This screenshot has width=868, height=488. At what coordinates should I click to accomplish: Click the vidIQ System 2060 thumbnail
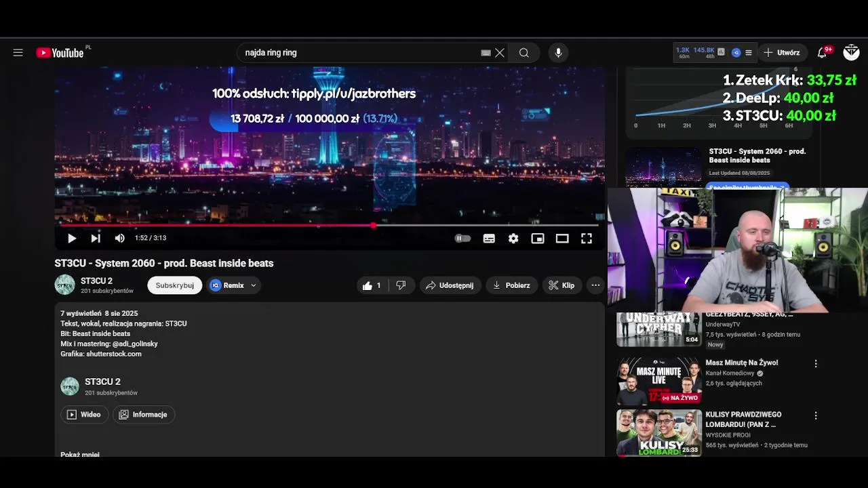pyautogui.click(x=663, y=167)
